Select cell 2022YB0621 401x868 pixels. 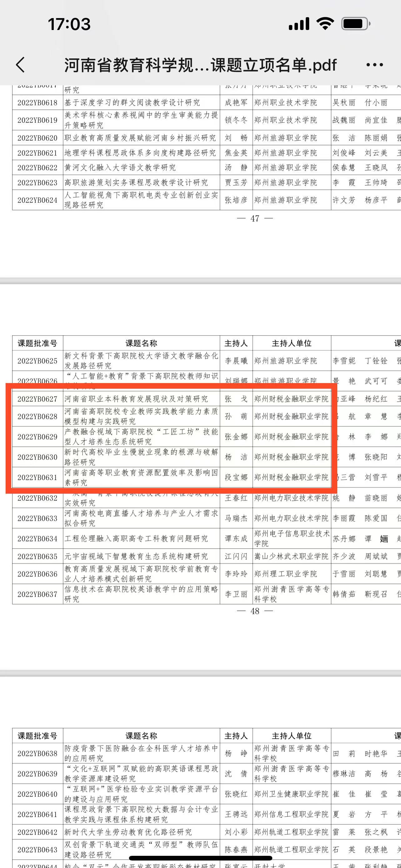tap(37, 153)
